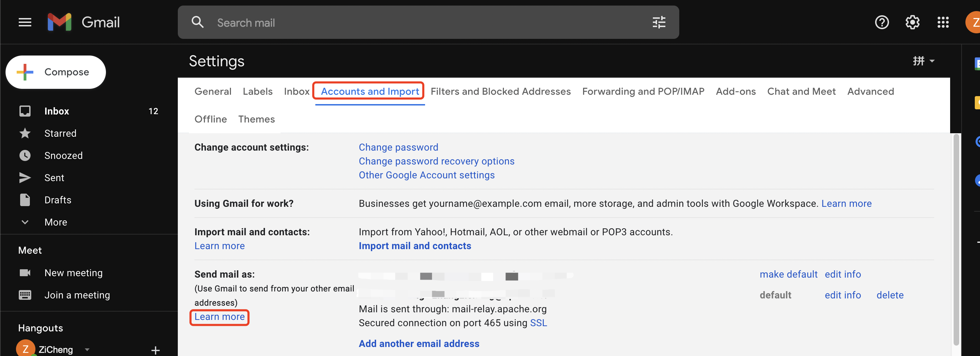980x356 pixels.
Task: Click the New meeting camera icon
Action: point(25,273)
